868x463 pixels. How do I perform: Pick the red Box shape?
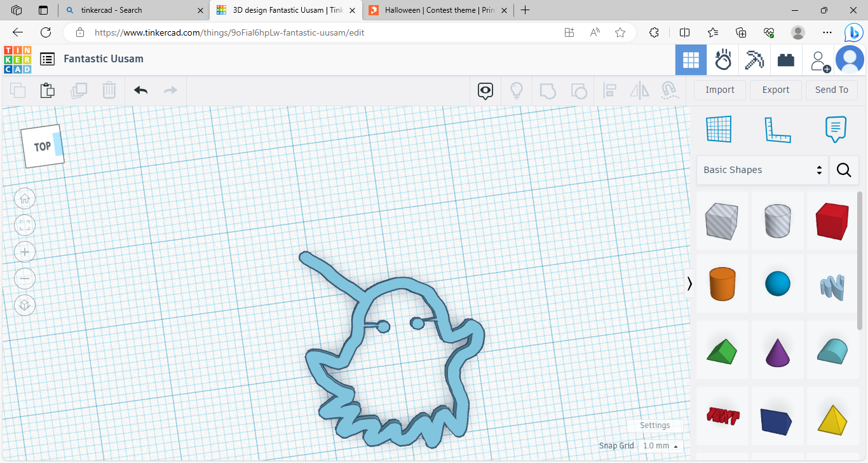(832, 221)
